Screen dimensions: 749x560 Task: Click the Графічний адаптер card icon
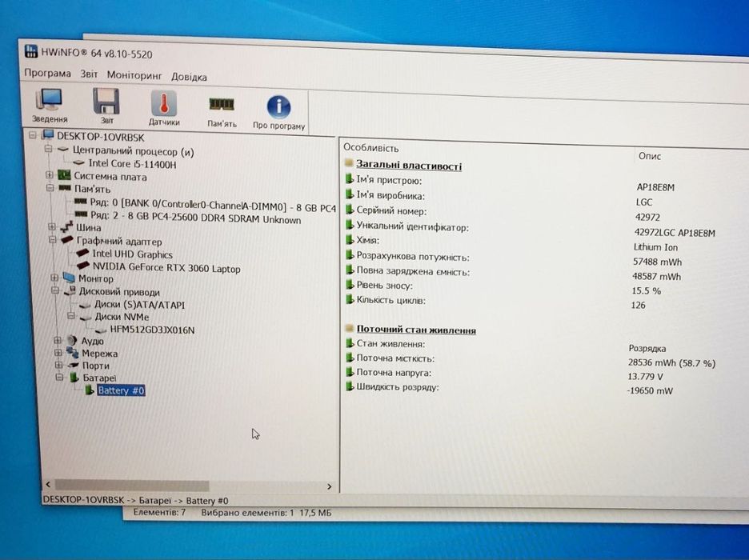(67, 240)
